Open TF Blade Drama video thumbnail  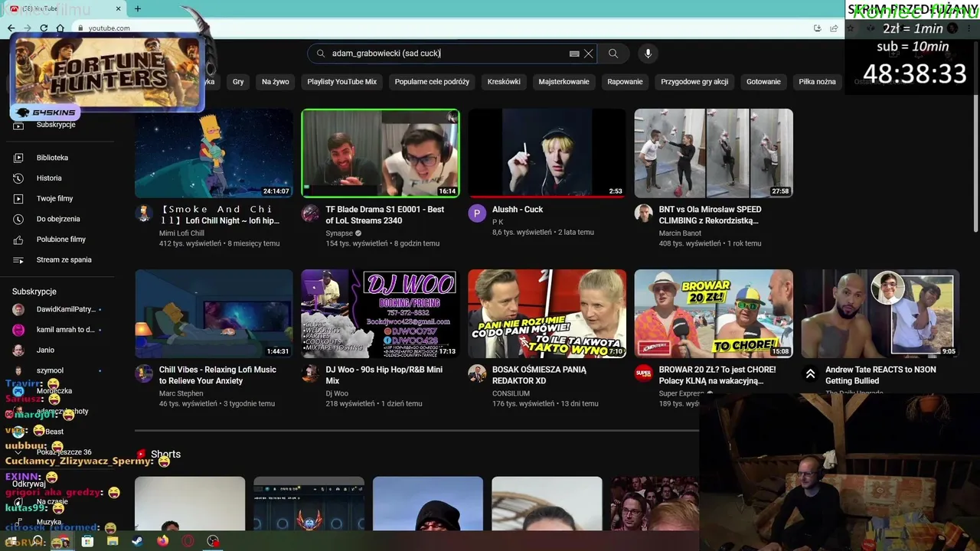pos(381,153)
